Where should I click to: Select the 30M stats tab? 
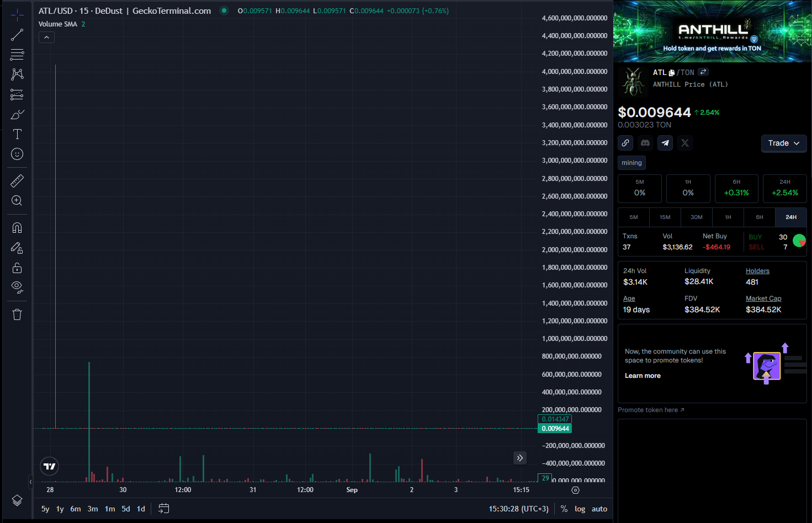697,217
